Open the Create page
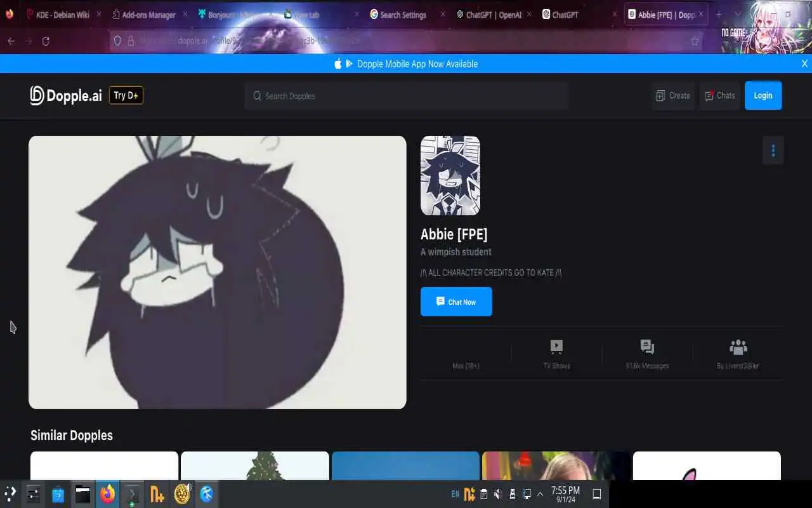The image size is (812, 508). pos(673,95)
